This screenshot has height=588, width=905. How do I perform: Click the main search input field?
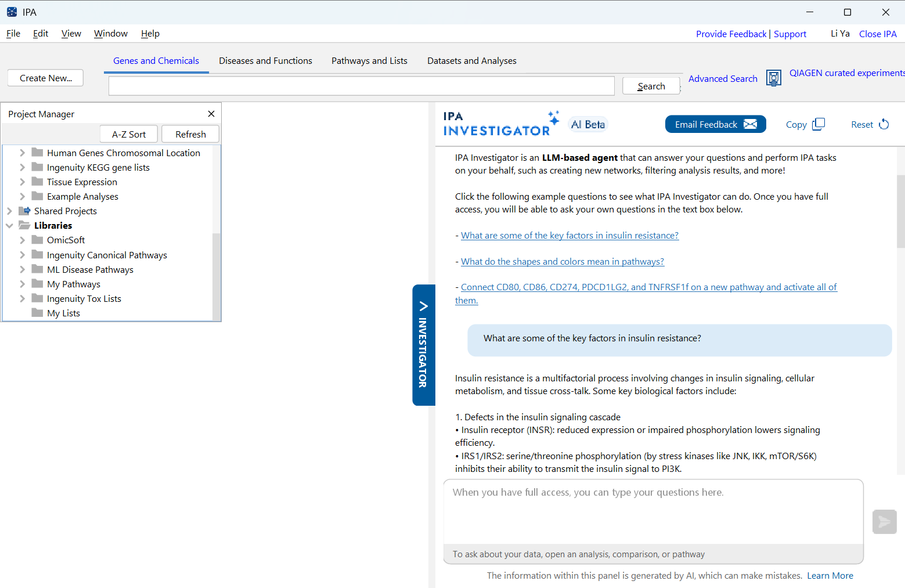tap(361, 86)
